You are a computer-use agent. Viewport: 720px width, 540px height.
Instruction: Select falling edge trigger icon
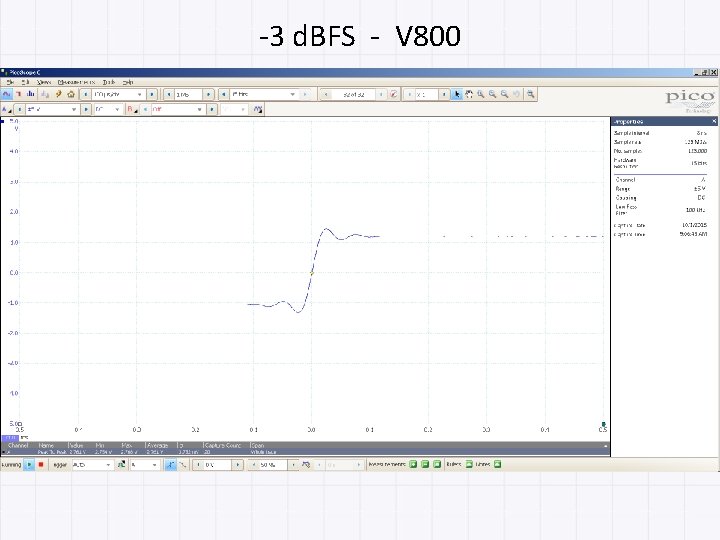click(x=182, y=465)
